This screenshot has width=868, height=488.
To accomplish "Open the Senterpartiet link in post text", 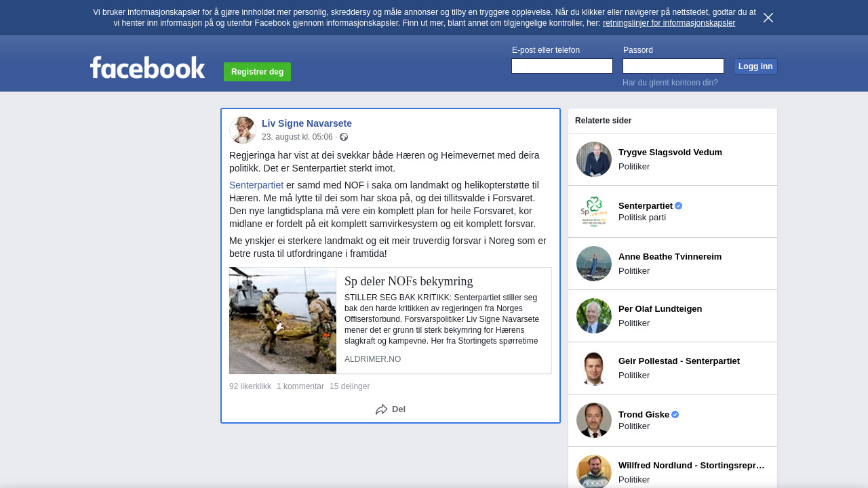I will click(256, 185).
